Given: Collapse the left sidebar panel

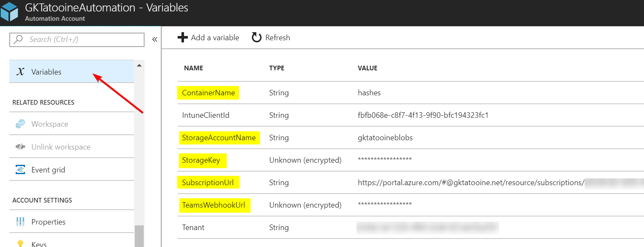Looking at the screenshot, I should click(x=155, y=39).
